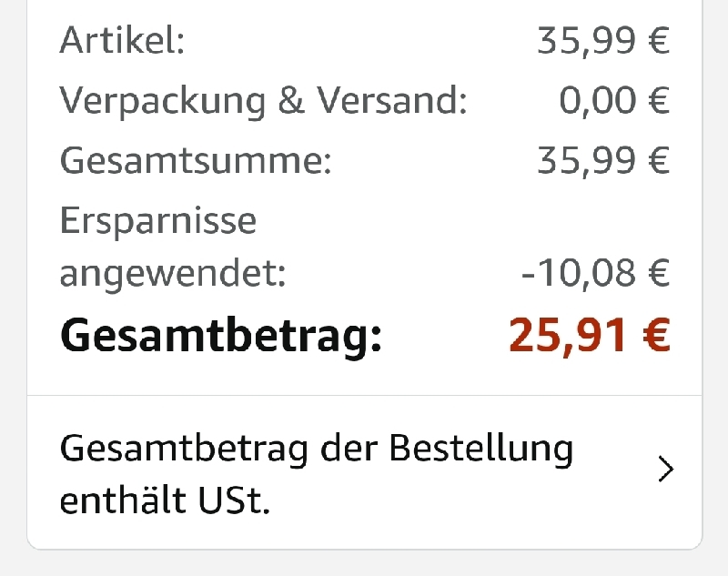Tap the bold Gesamtbetrag label
This screenshot has width=728, height=576.
pyautogui.click(x=220, y=336)
